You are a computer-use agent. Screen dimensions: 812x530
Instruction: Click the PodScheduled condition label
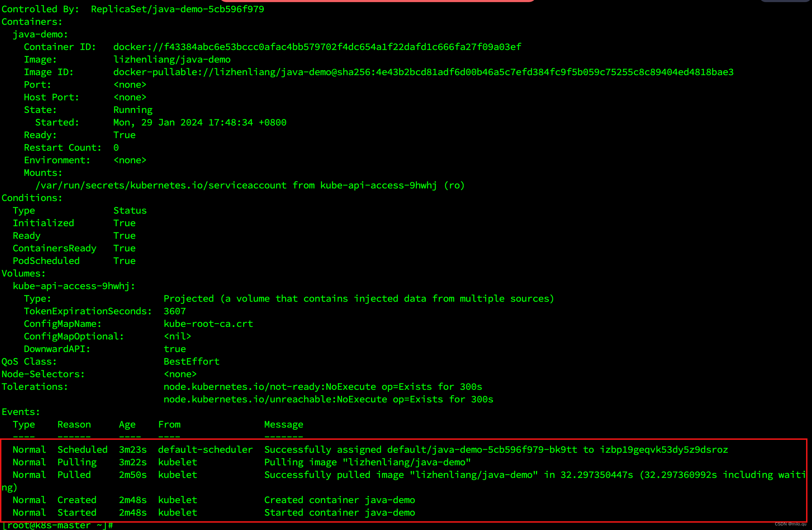(x=46, y=261)
